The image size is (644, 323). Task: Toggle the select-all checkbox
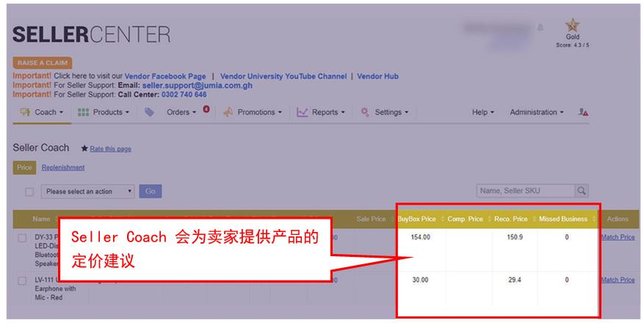tap(29, 192)
